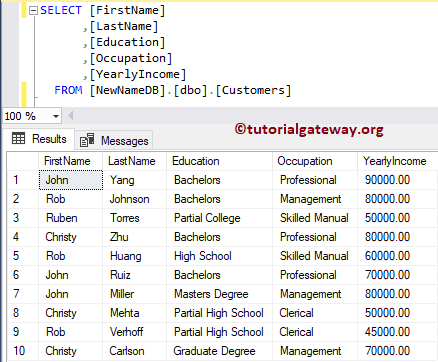
Task: Select the FirstName column header
Action: (71, 161)
